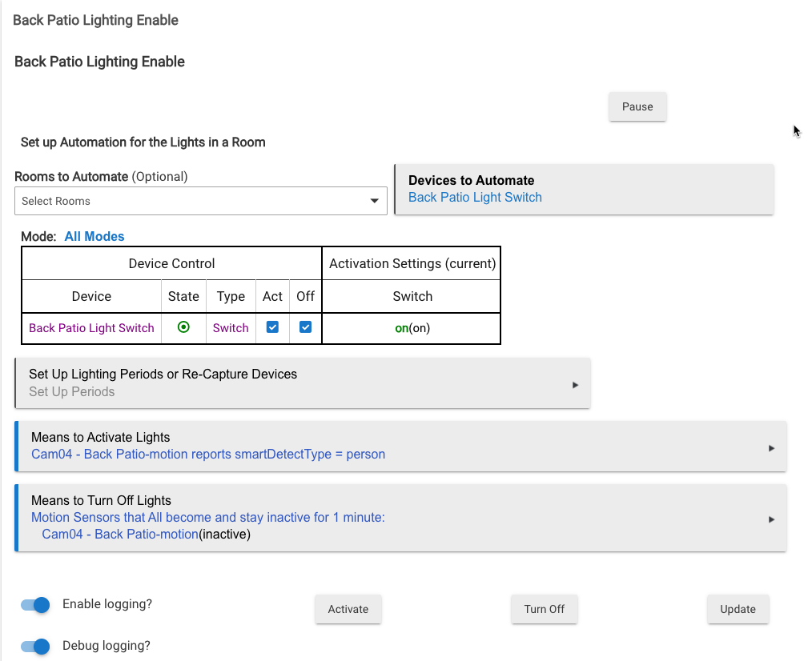
Task: Click the Turn Off button
Action: pyautogui.click(x=545, y=609)
